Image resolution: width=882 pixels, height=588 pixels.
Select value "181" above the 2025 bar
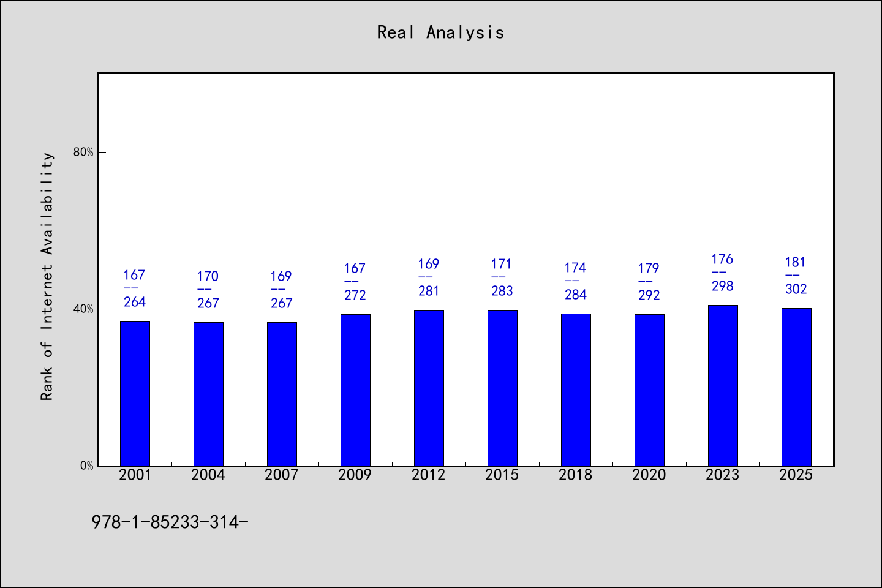(796, 262)
